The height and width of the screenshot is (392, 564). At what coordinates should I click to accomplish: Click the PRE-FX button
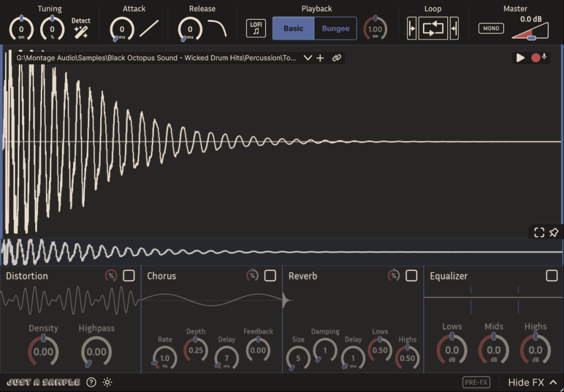(476, 382)
